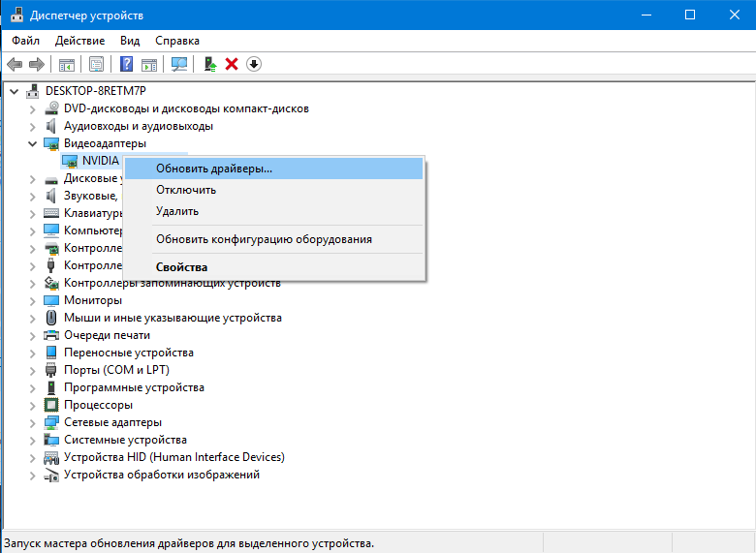The height and width of the screenshot is (553, 756).
Task: Collapse the DESKTOP-8RETM7P root node
Action: point(15,91)
